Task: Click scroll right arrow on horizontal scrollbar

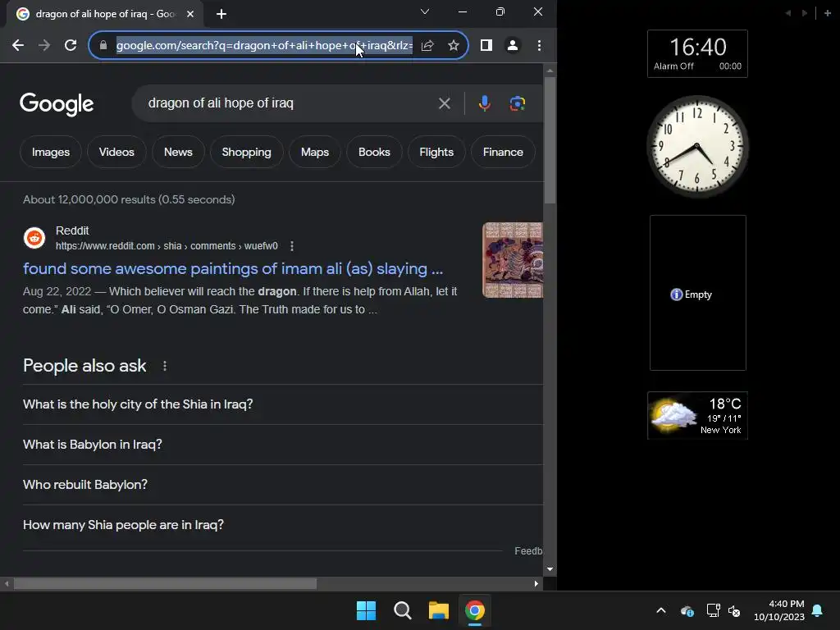Action: click(536, 584)
